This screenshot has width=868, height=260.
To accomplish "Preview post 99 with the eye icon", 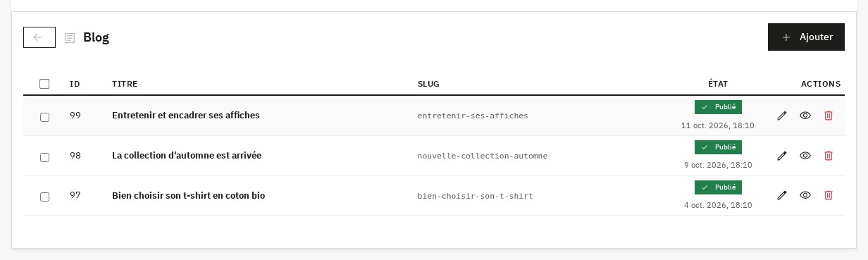I will pyautogui.click(x=805, y=116).
